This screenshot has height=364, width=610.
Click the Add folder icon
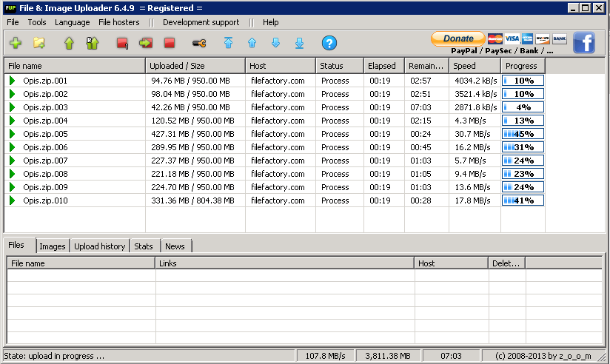(x=39, y=43)
